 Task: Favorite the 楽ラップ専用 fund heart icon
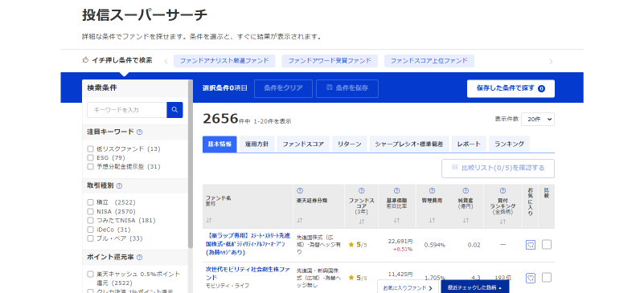(x=531, y=245)
